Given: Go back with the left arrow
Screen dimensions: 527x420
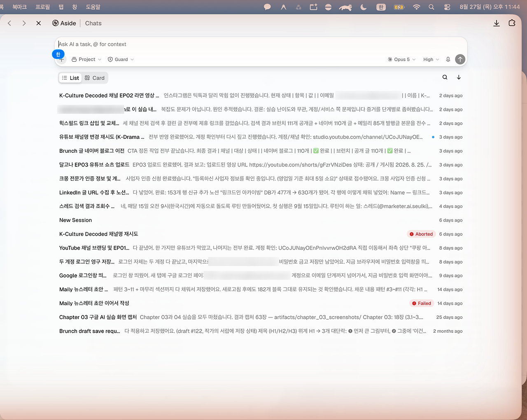Looking at the screenshot, I should [9, 23].
